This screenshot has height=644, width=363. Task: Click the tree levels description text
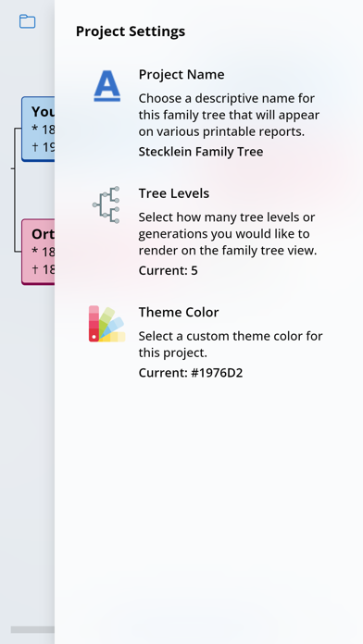[x=228, y=234]
